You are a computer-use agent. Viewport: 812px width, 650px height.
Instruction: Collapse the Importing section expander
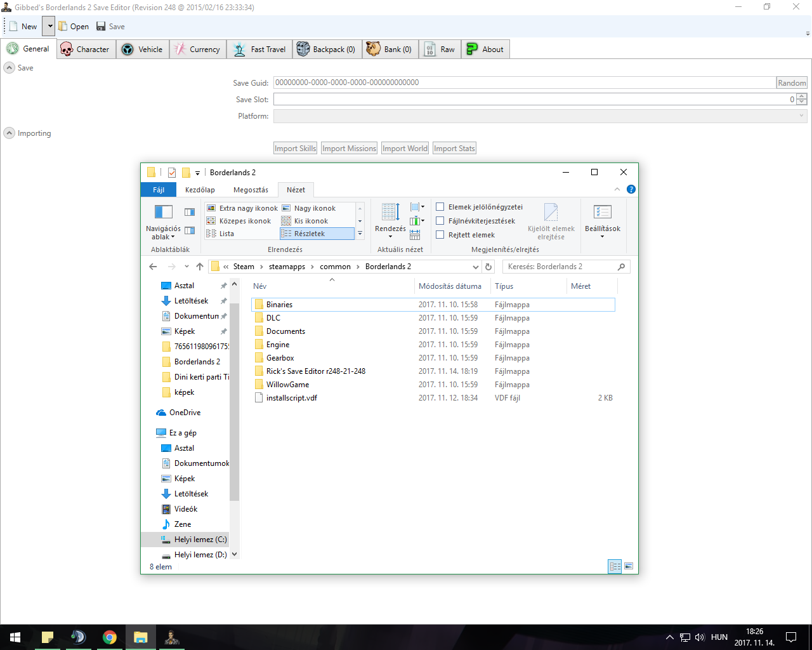click(10, 133)
